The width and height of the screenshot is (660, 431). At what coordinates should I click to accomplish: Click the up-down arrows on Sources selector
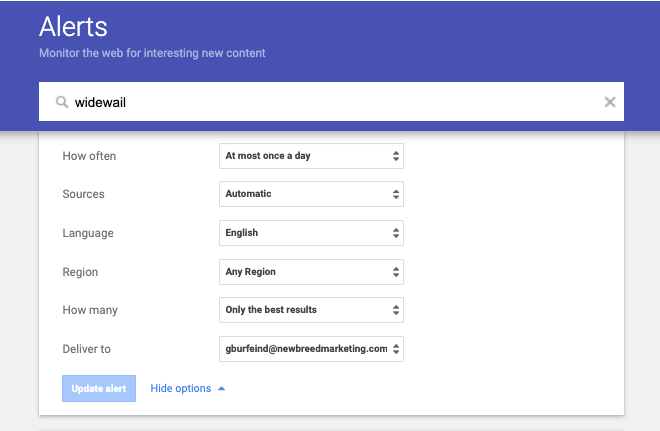[x=396, y=194]
